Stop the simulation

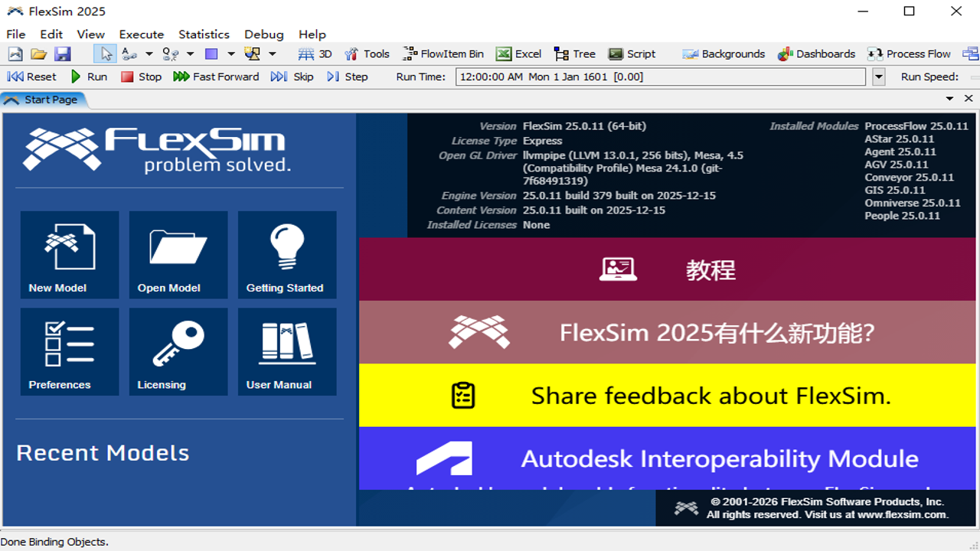pos(142,77)
